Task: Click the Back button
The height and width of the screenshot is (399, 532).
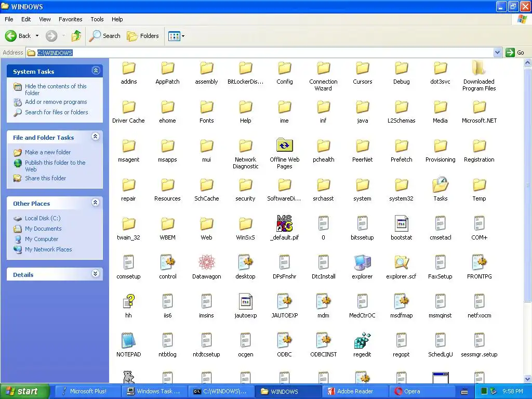Action: click(x=18, y=36)
